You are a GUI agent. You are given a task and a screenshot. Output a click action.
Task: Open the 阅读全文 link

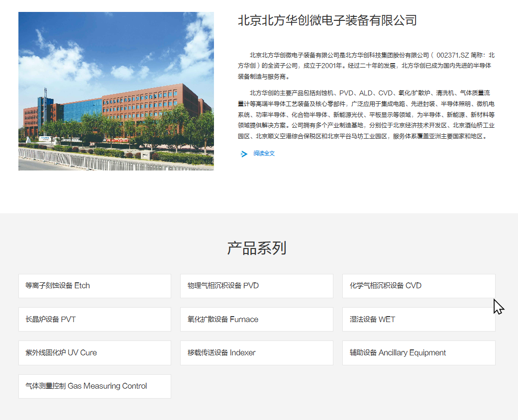click(264, 154)
